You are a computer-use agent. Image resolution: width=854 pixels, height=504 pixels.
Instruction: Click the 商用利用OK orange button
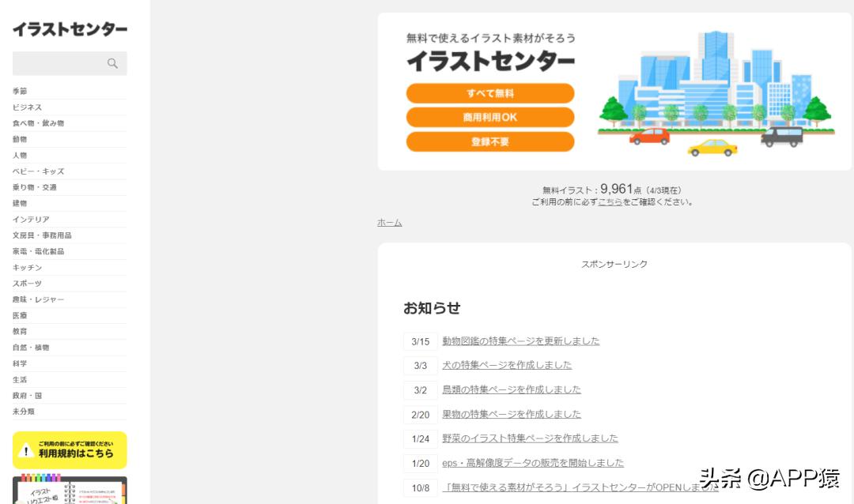(x=490, y=117)
